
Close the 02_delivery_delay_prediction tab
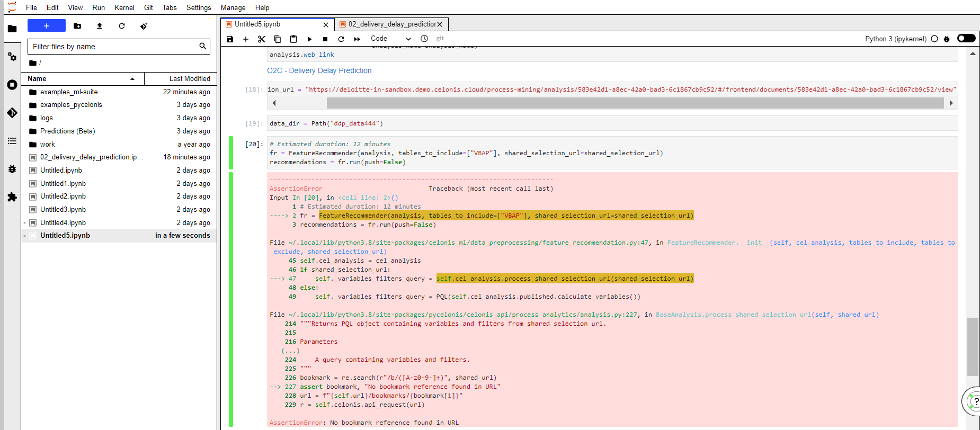440,24
